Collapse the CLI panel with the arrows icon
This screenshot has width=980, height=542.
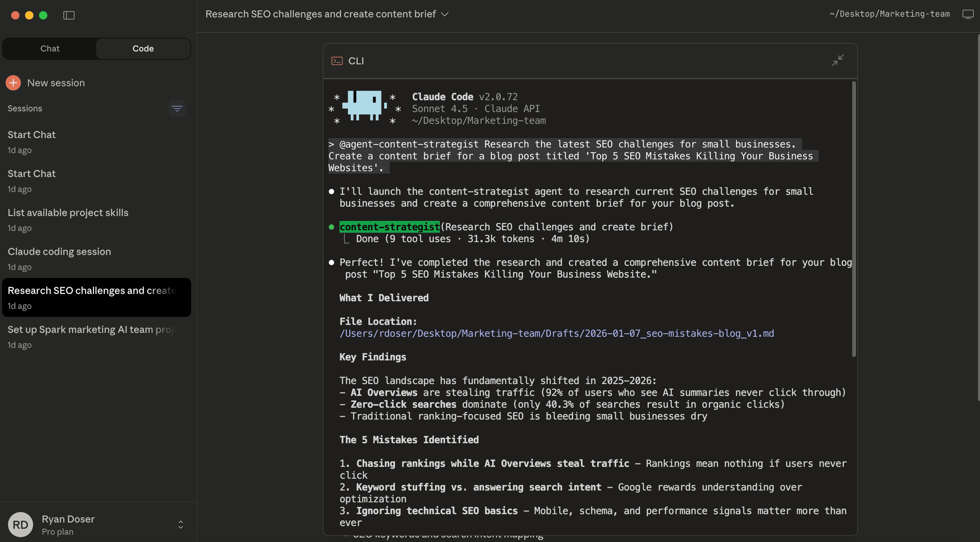pos(837,61)
